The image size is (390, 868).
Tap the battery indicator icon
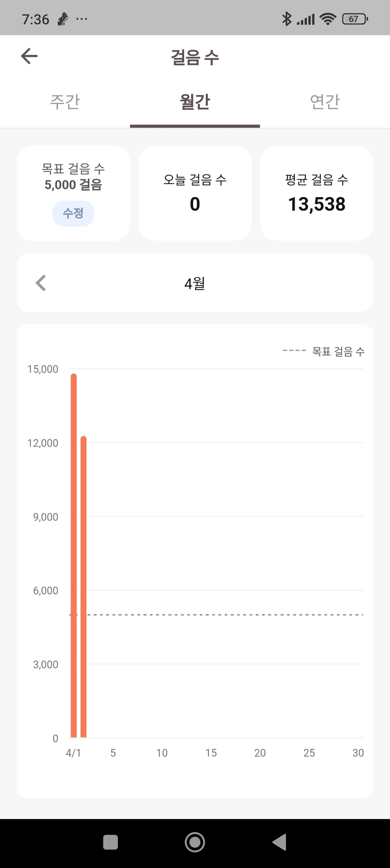pyautogui.click(x=355, y=19)
